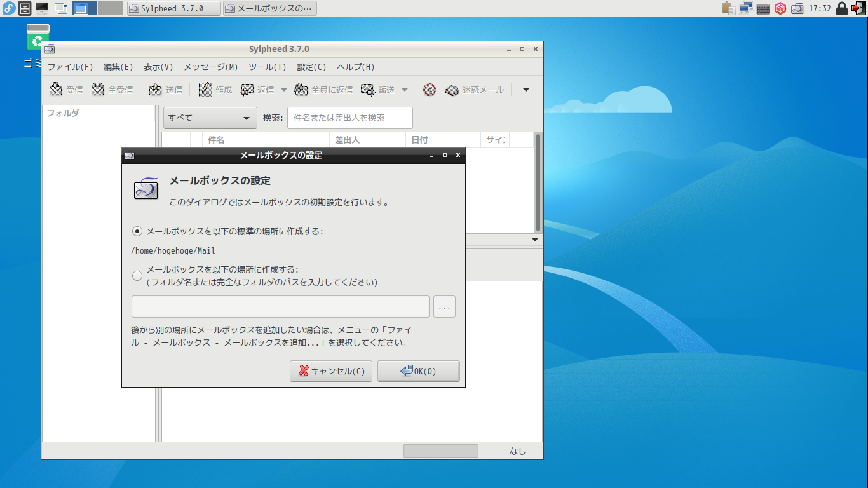Image resolution: width=868 pixels, height=488 pixels.
Task: Click the red package box tray icon
Action: pyautogui.click(x=780, y=8)
